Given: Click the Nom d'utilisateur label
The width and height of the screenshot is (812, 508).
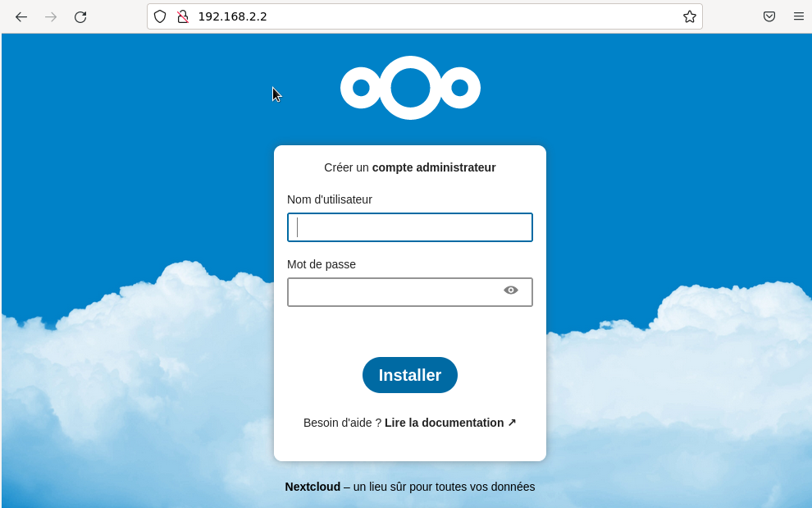Looking at the screenshot, I should [330, 199].
